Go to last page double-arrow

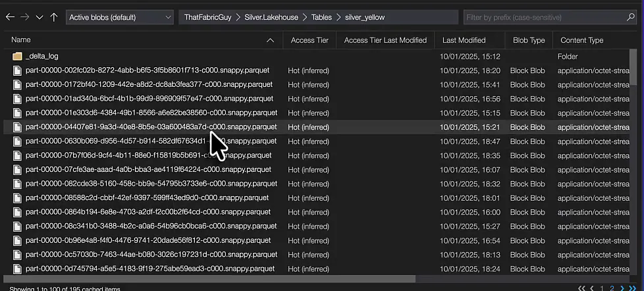pyautogui.click(x=633, y=288)
